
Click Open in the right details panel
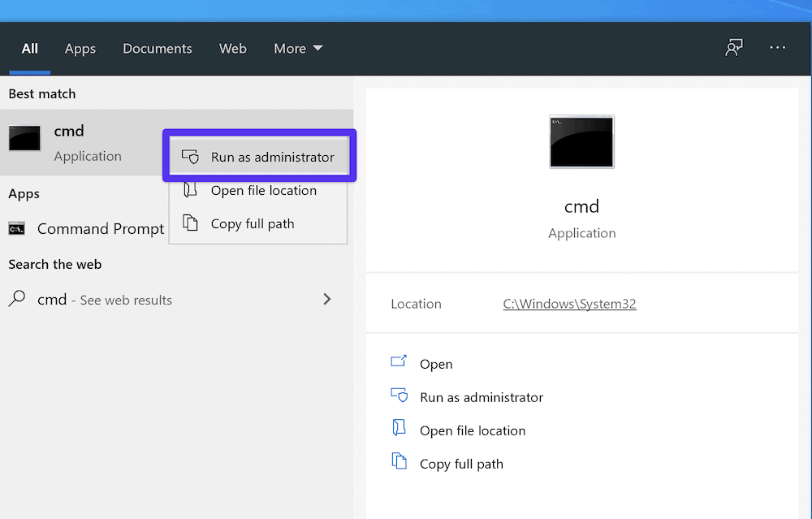click(x=436, y=363)
